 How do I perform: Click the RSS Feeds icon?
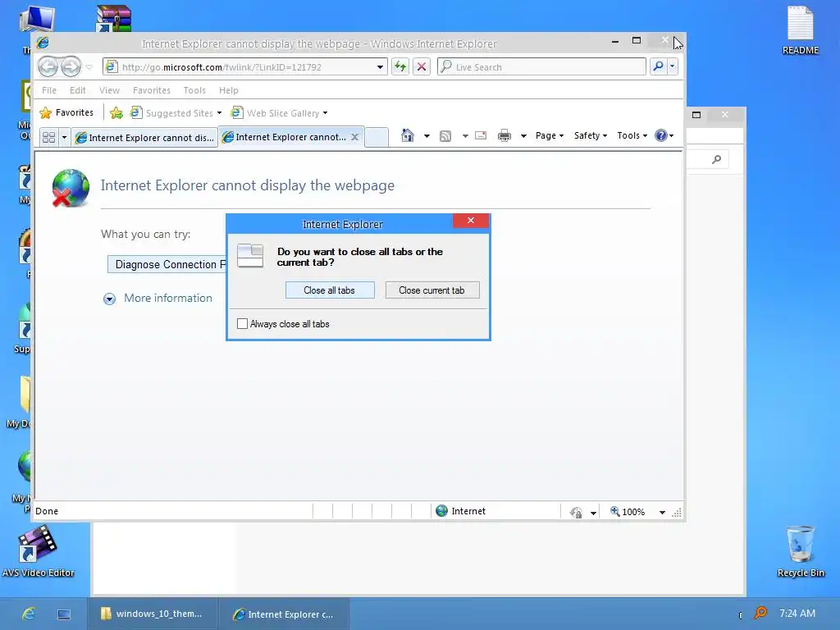(x=445, y=136)
